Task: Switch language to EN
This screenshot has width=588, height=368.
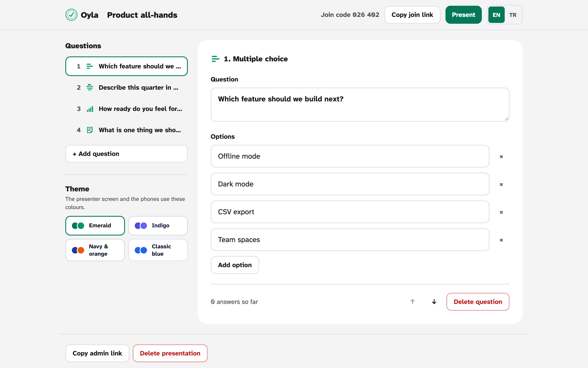Action: [x=496, y=15]
